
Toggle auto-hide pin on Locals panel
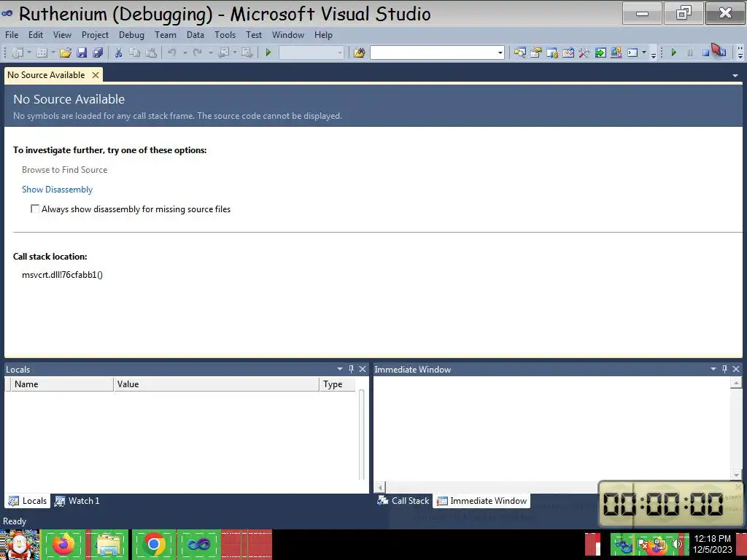pyautogui.click(x=351, y=369)
